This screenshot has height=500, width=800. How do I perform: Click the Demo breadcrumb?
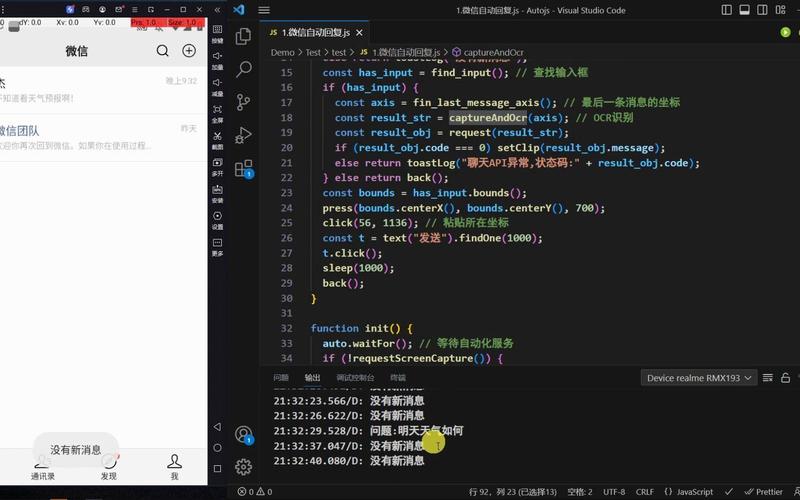pyautogui.click(x=282, y=52)
